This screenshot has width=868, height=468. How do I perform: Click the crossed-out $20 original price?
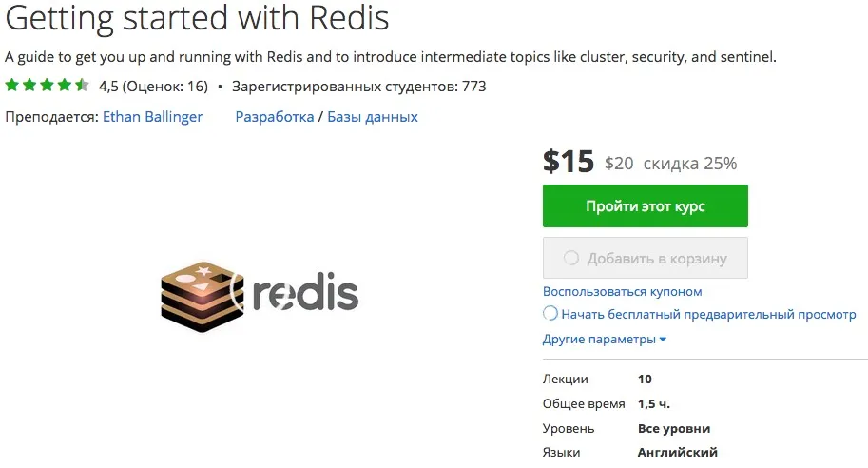[619, 163]
